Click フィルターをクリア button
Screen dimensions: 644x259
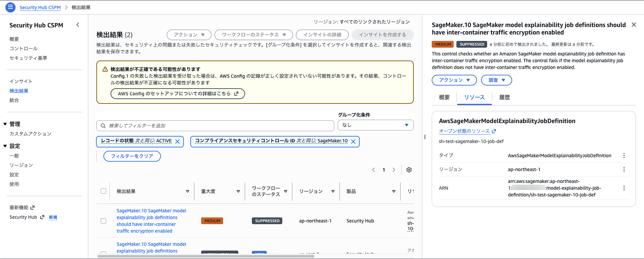click(x=132, y=156)
